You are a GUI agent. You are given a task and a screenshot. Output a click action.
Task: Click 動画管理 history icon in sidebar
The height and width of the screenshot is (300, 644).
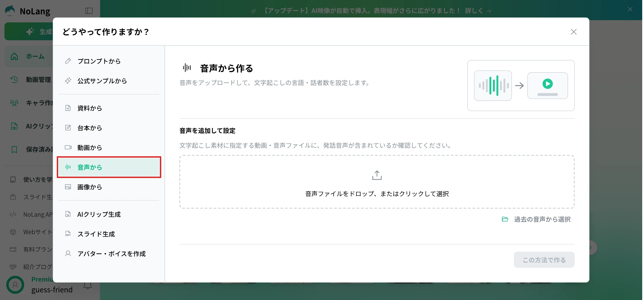pos(14,79)
